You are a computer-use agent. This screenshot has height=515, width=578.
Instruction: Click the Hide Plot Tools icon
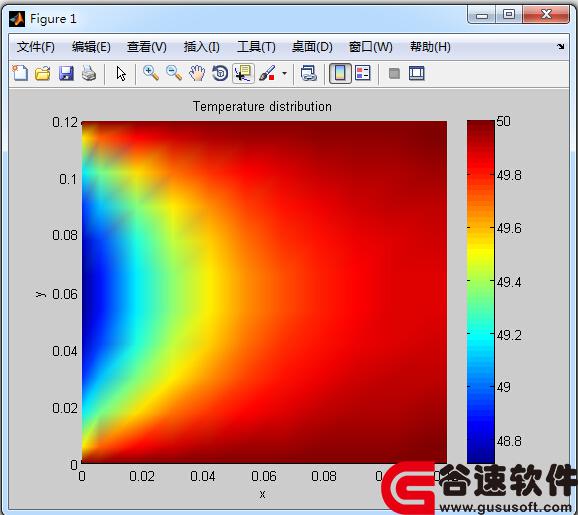click(394, 73)
